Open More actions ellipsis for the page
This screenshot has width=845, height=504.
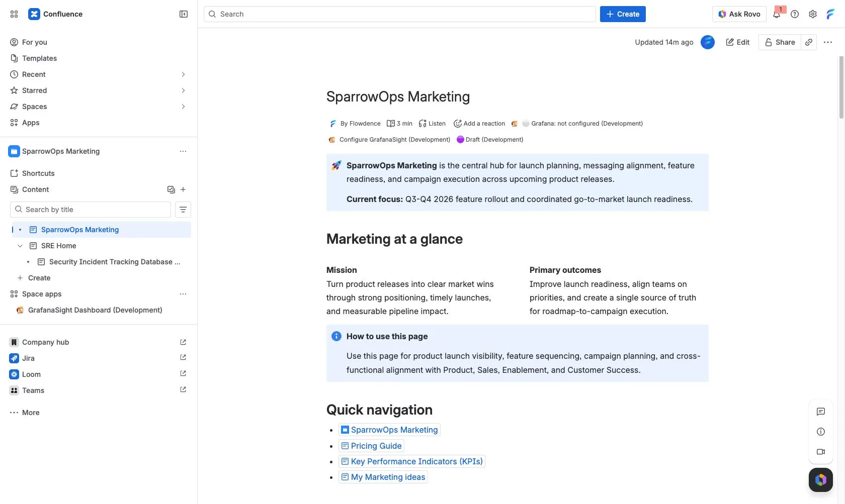coord(828,42)
